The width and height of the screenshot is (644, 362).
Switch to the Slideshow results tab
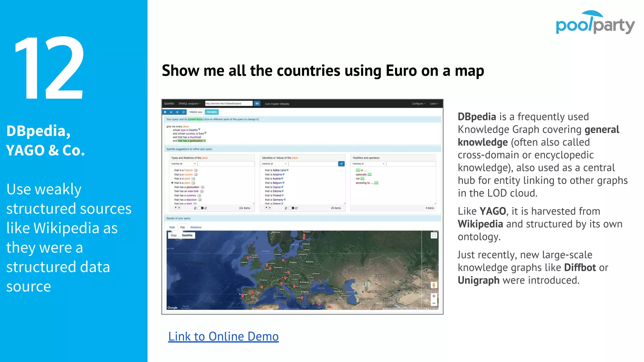(196, 227)
